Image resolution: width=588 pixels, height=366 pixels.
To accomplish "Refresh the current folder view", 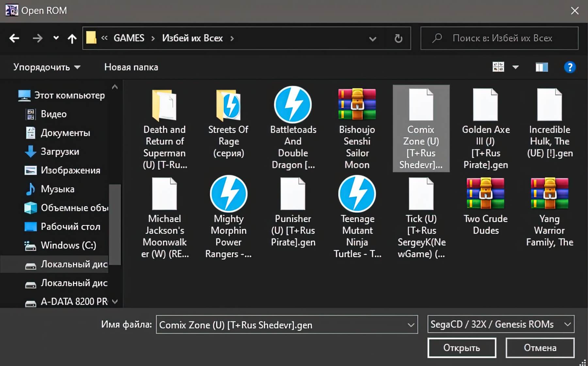I will pyautogui.click(x=398, y=39).
